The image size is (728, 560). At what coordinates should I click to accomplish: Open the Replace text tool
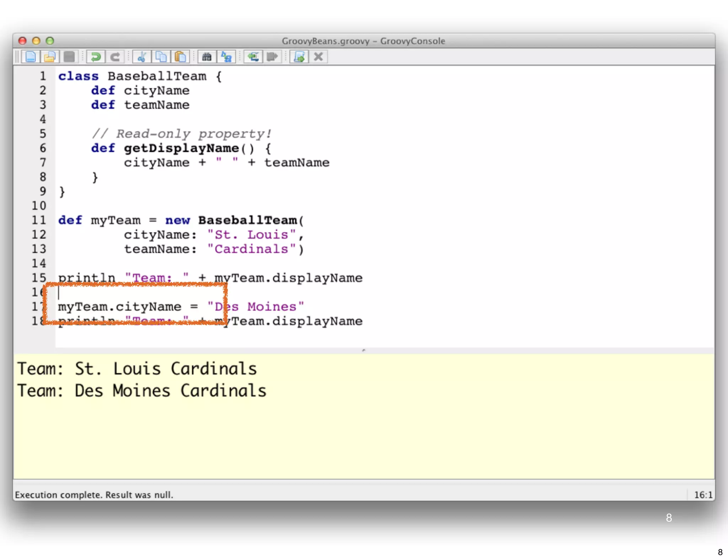(226, 57)
